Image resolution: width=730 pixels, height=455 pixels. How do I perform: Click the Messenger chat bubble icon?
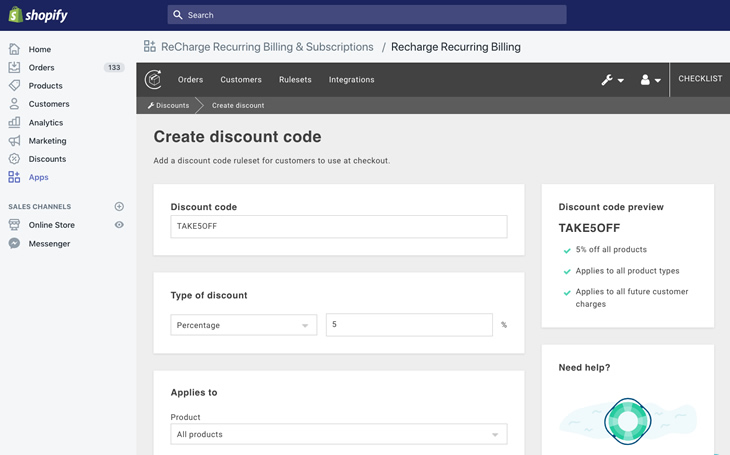click(14, 244)
